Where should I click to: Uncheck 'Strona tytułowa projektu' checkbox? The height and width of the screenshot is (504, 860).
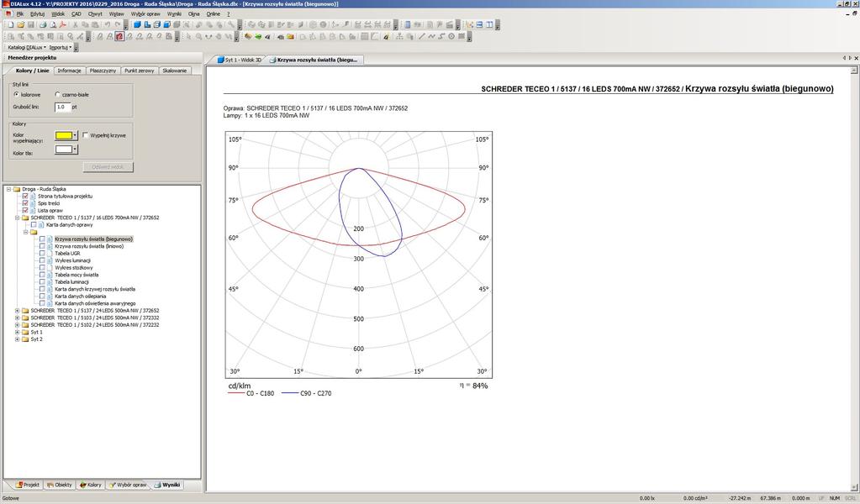click(25, 196)
